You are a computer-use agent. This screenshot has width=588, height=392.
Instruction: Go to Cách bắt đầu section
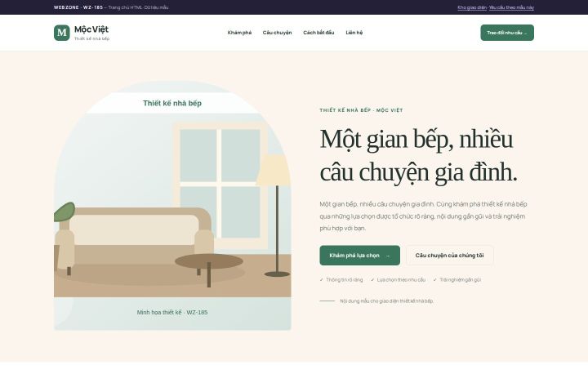(x=318, y=33)
